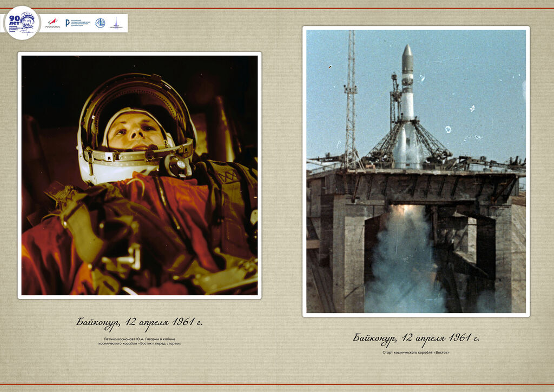
Task: Open the right photo of the Vostok launch
Action: pos(415,171)
